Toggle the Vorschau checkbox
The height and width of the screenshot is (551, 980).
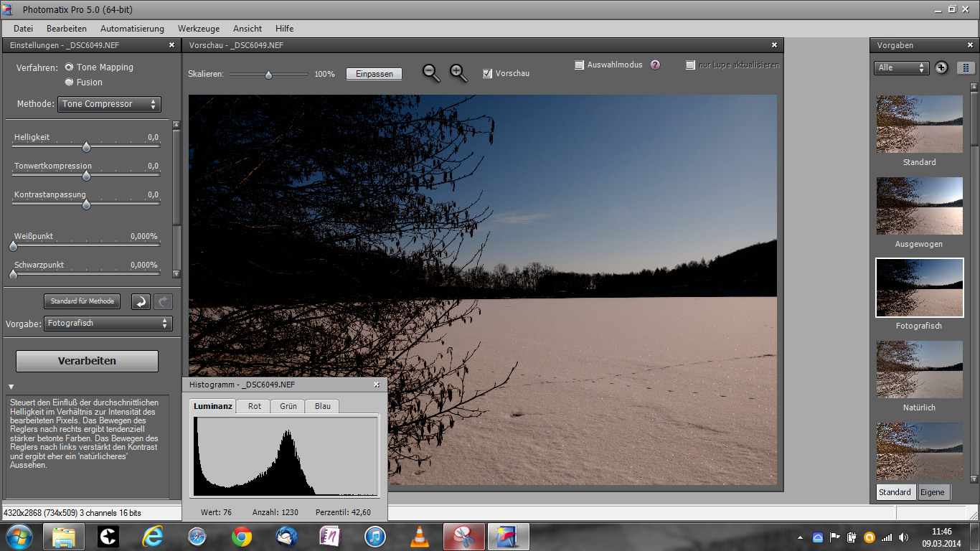[x=488, y=73]
